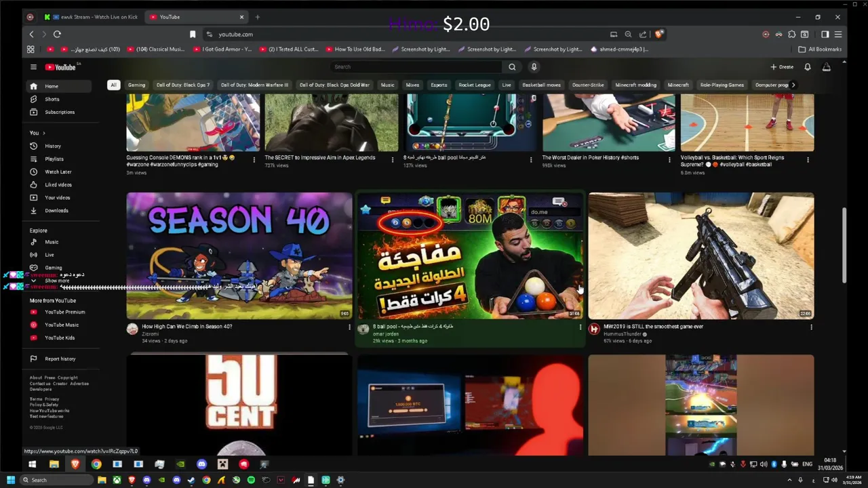Screen dimensions: 868x488
Task: Open YouTube notifications bell
Action: (x=807, y=67)
